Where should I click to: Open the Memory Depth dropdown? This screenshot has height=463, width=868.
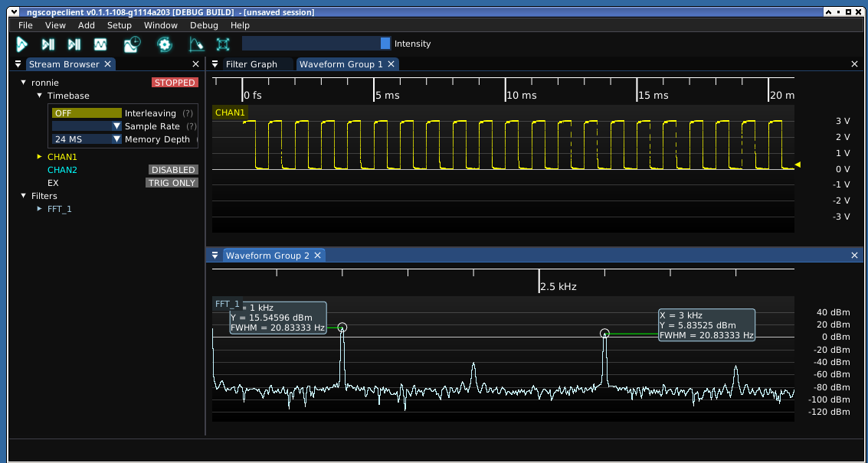point(86,139)
